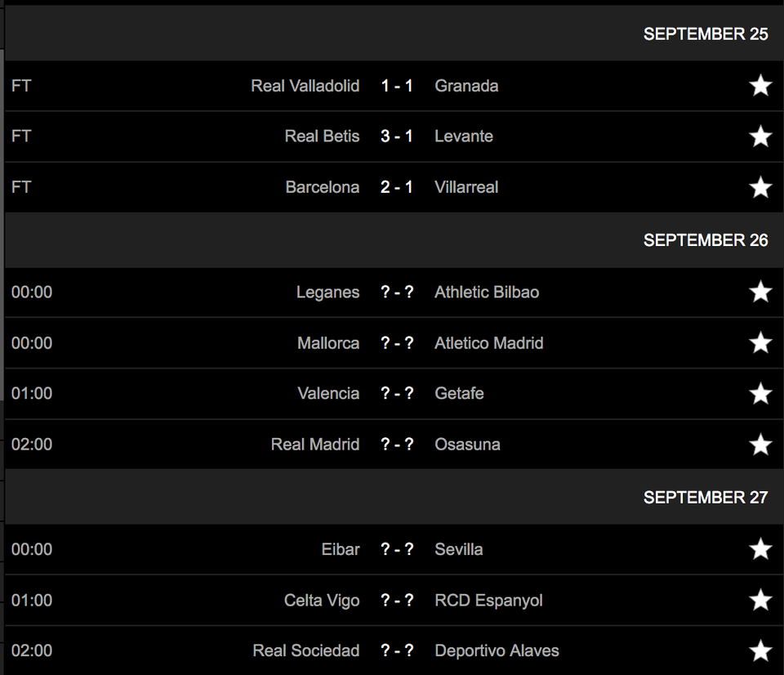
Task: Open the Barcelona team link
Action: pyautogui.click(x=322, y=187)
